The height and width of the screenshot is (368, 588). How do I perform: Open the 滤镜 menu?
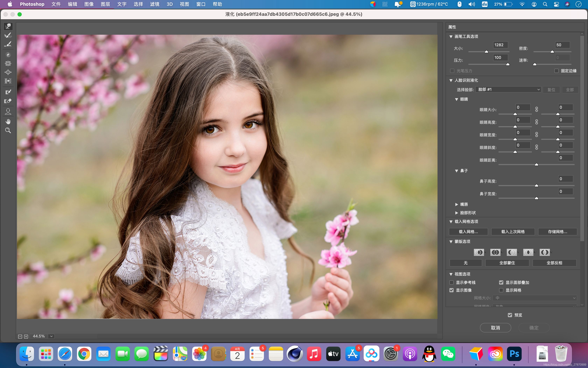click(155, 4)
